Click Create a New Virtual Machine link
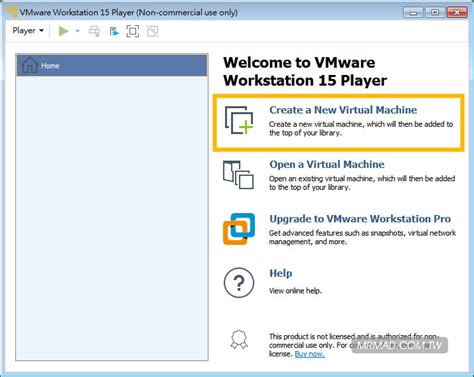 point(343,110)
